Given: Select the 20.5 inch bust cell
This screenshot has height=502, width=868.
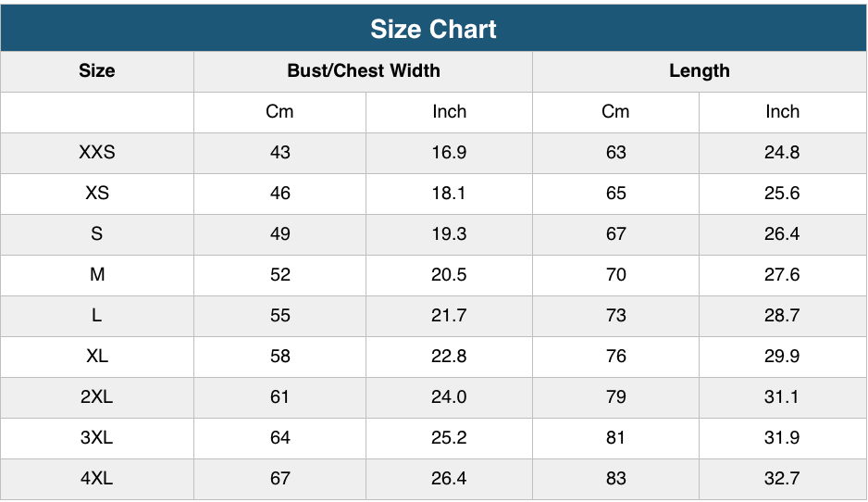Looking at the screenshot, I should pos(449,275).
